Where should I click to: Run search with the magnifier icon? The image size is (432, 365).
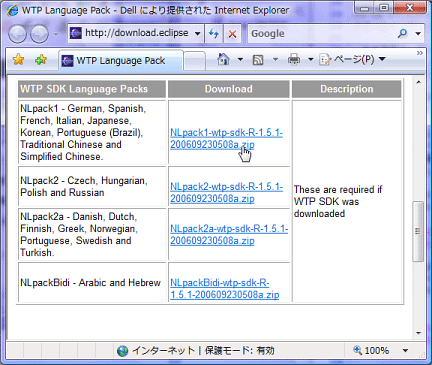tap(403, 33)
